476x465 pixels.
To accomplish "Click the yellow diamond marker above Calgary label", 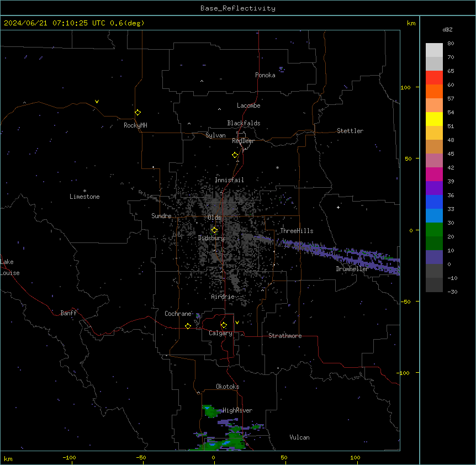I will (224, 325).
